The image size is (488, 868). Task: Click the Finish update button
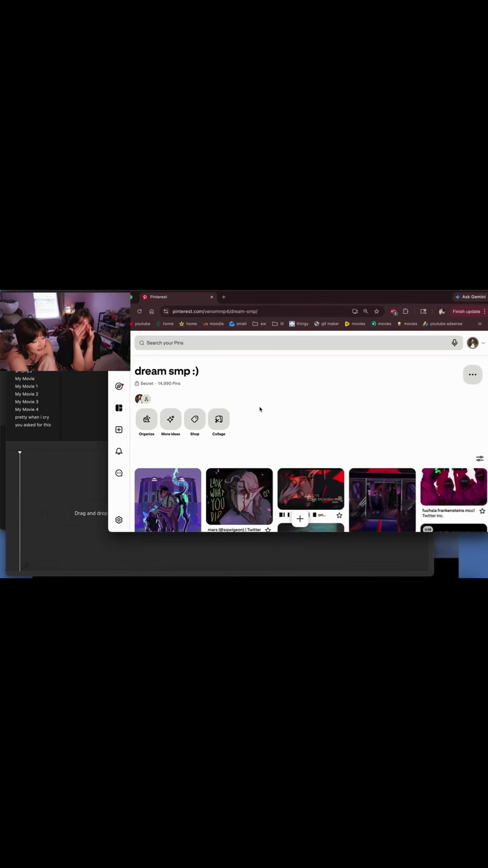466,311
